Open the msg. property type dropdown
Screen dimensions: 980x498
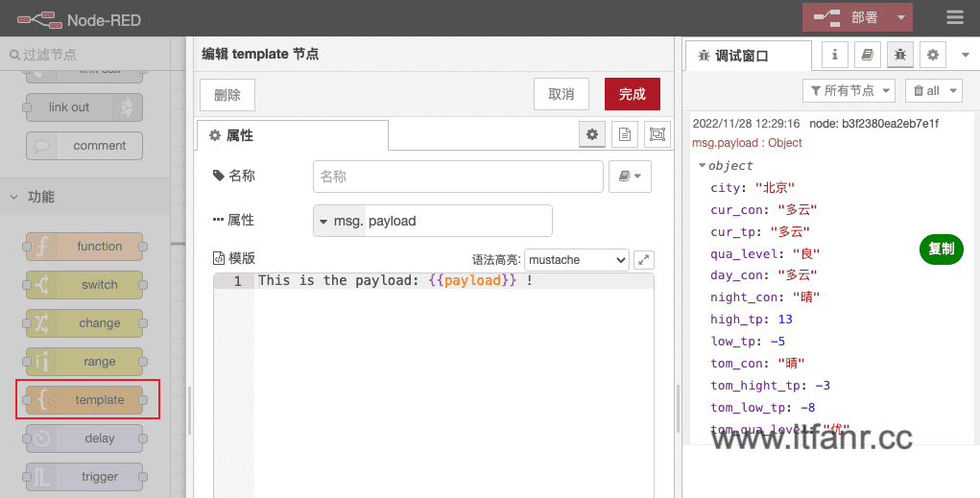340,221
